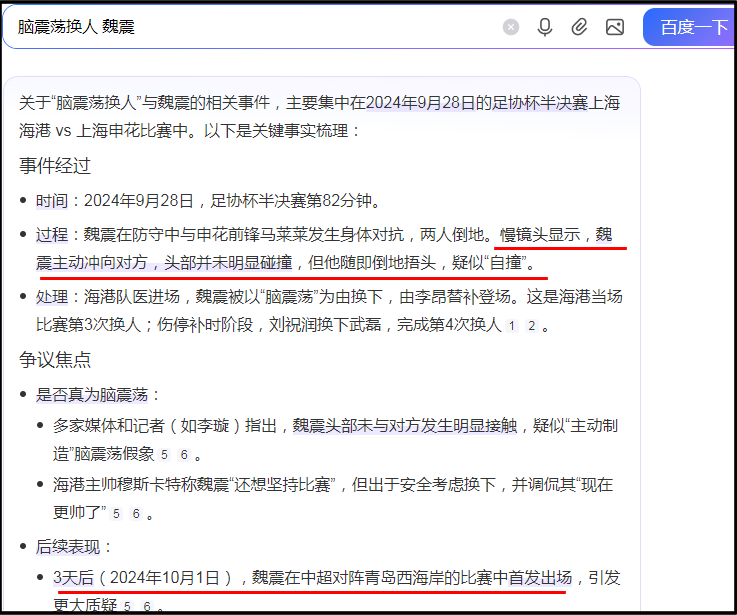
Task: Click the text 2024年9月28日的足协杯半决赛 in the intro
Action: tap(477, 102)
